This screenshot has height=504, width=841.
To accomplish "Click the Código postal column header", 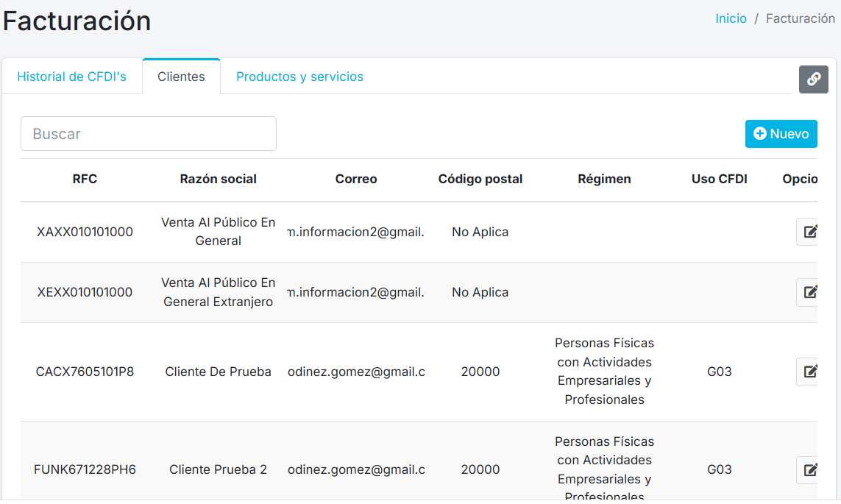I will (x=480, y=179).
